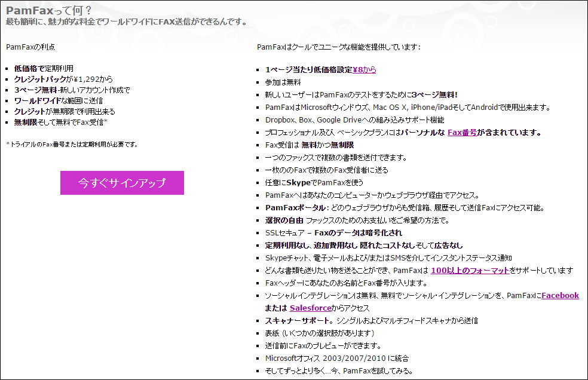Select the 定期利用なし、追加費用なし bullet
Image resolution: width=588 pixels, height=380 pixels.
(x=364, y=246)
